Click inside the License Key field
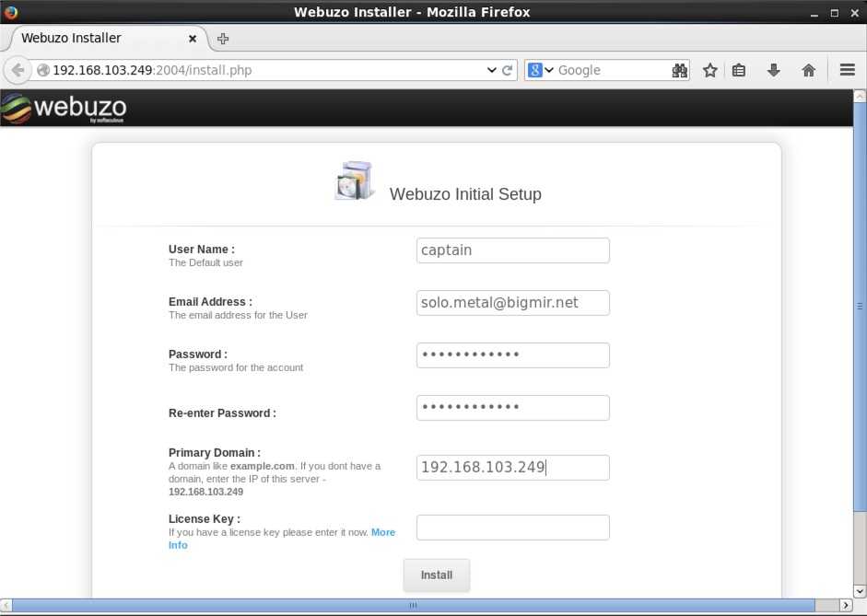This screenshot has width=867, height=616. [x=512, y=528]
